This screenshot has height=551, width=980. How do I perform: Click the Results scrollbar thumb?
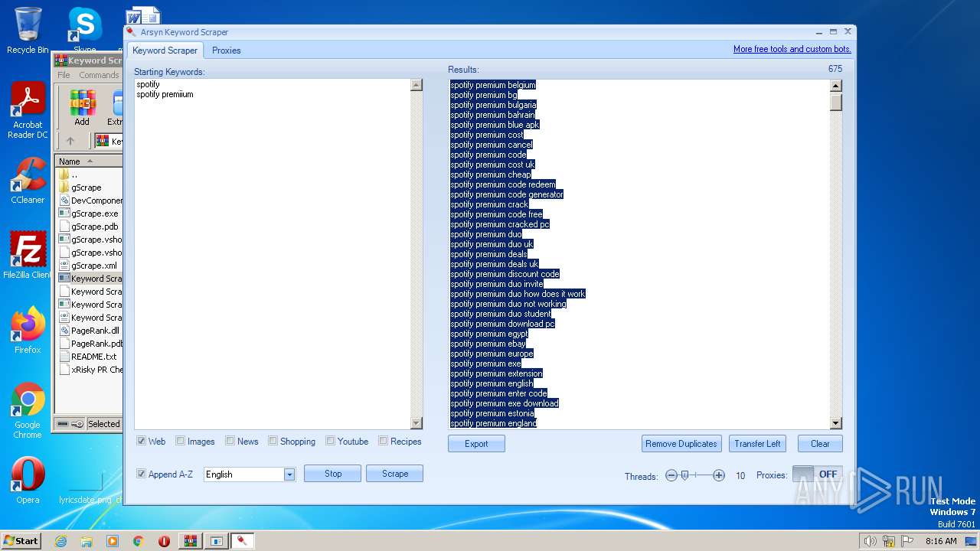pyautogui.click(x=836, y=102)
